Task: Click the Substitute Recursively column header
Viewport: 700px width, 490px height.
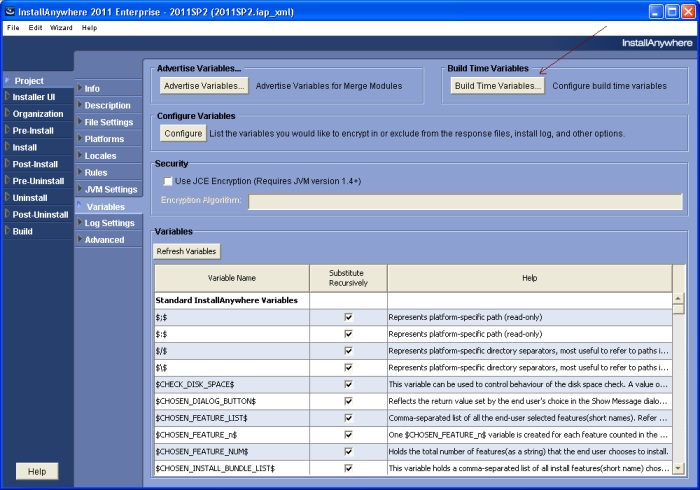Action: (x=348, y=278)
